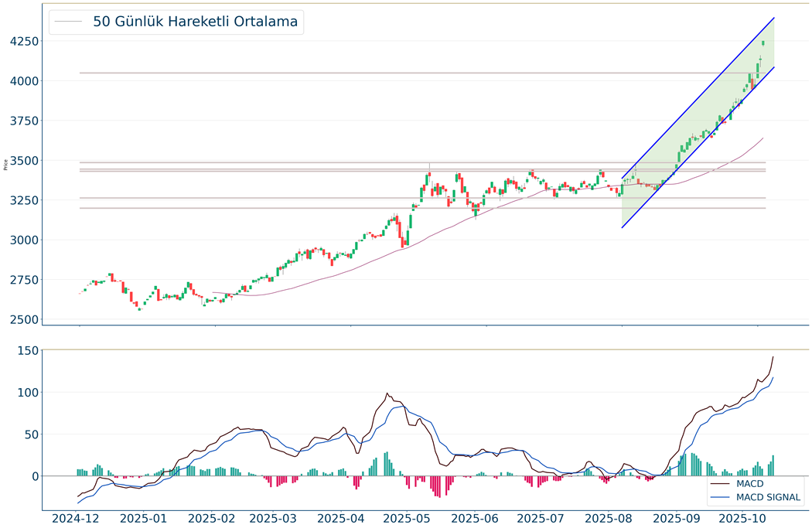This screenshot has width=812, height=528.
Task: Click the MACD line's April peak near 100
Action: [387, 393]
